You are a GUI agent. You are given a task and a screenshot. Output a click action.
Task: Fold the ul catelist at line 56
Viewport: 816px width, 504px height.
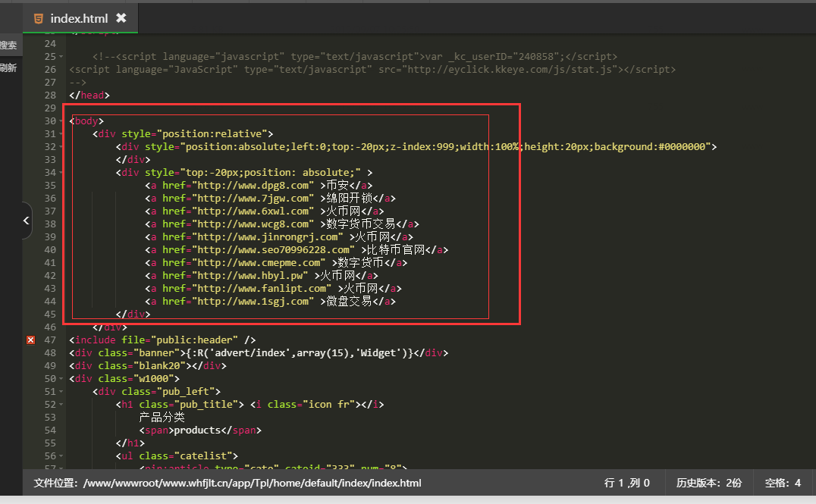[61, 456]
